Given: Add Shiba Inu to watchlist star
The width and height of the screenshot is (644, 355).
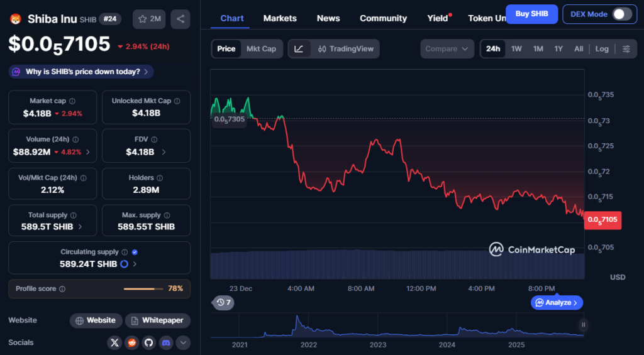Looking at the screenshot, I should pos(149,19).
